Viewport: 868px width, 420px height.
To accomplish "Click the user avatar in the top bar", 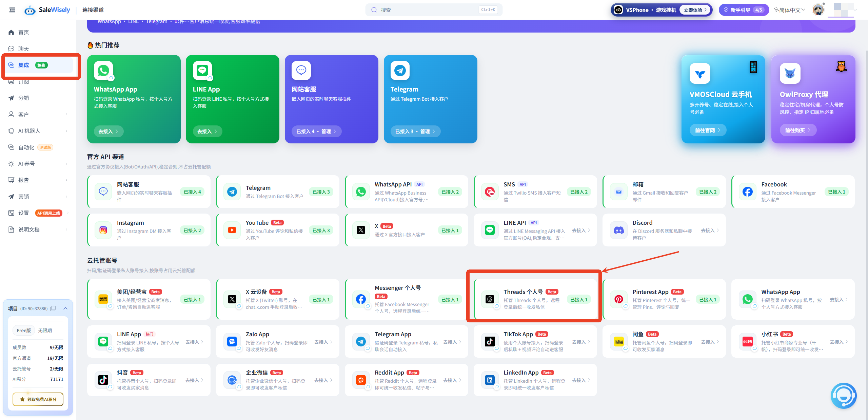I will [x=818, y=10].
